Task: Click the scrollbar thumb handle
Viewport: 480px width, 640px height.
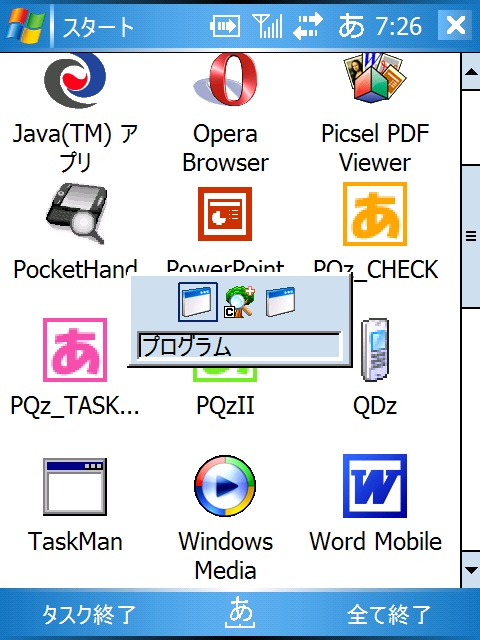Action: coord(471,237)
